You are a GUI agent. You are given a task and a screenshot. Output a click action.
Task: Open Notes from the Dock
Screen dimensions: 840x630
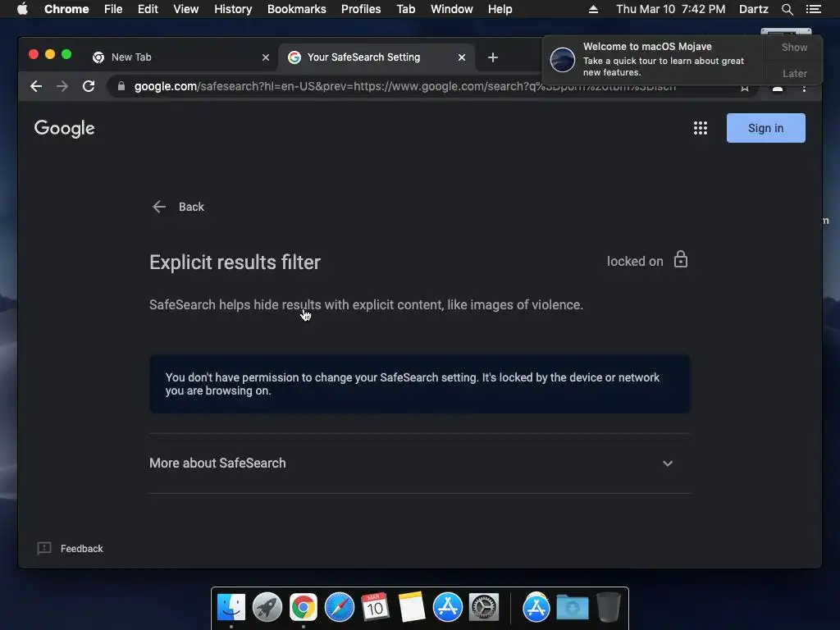(x=412, y=608)
